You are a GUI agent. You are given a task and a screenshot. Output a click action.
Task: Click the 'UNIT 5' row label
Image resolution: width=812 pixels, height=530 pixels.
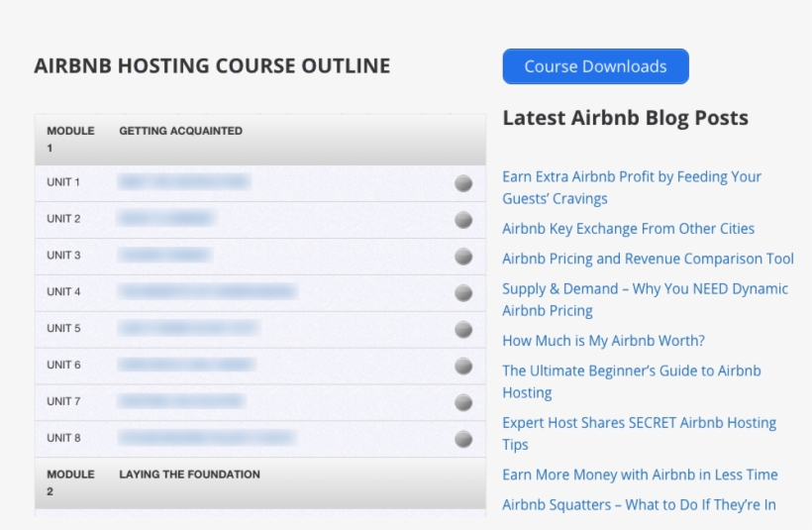[x=63, y=328]
